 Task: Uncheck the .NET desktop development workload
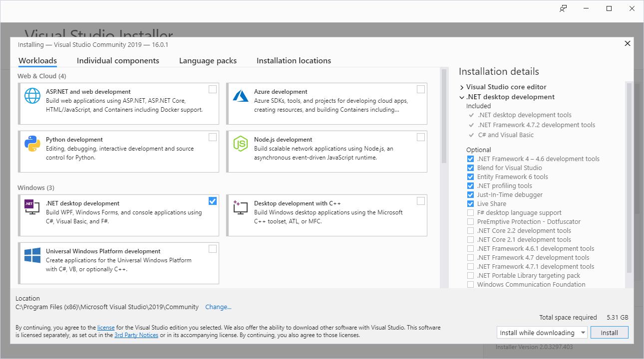212,200
